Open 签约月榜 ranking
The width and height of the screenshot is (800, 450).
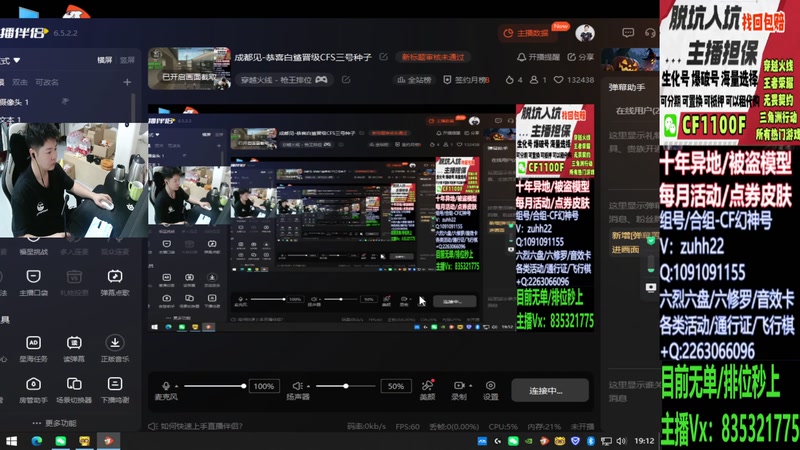[467, 80]
